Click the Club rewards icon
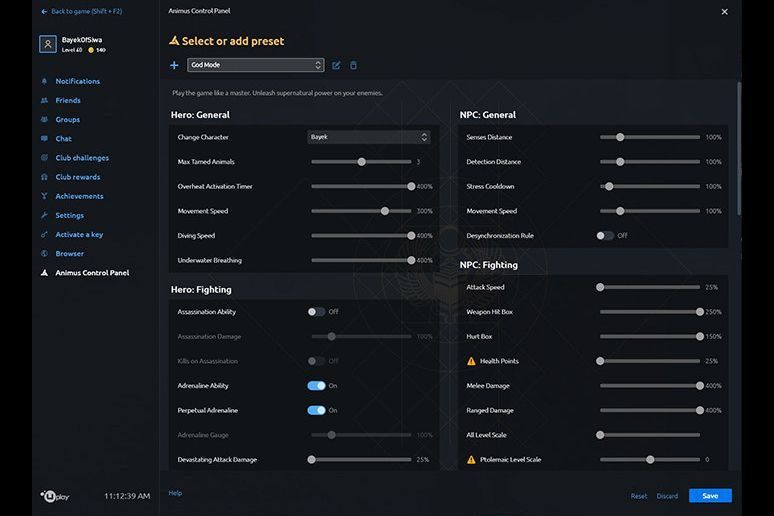774x516 pixels. [x=44, y=177]
